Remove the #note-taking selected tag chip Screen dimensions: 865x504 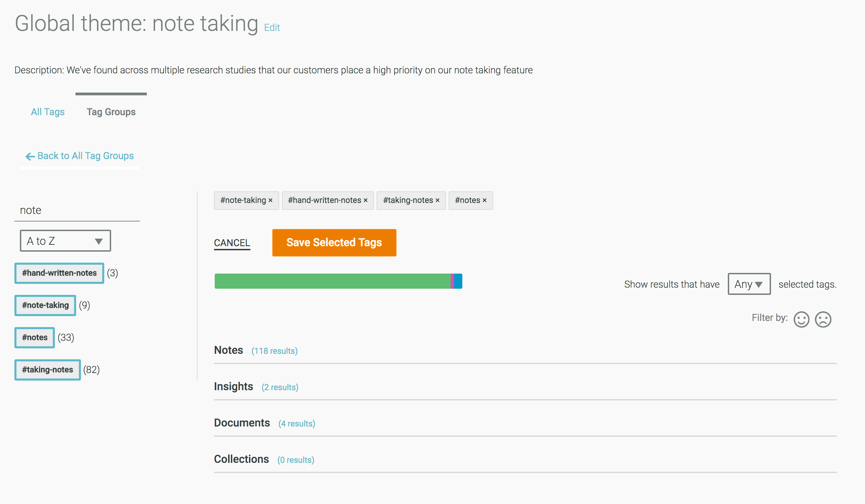(271, 200)
